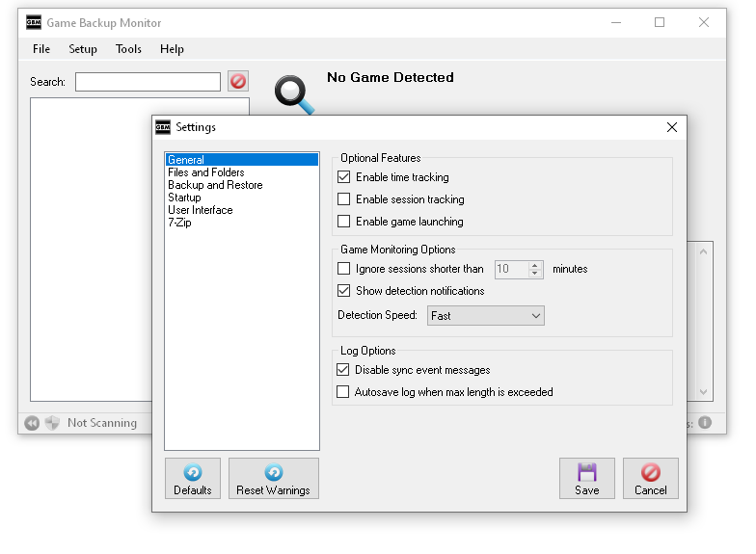Viewport: 756px width, 554px height.
Task: Open the Setup menu
Action: [x=83, y=49]
